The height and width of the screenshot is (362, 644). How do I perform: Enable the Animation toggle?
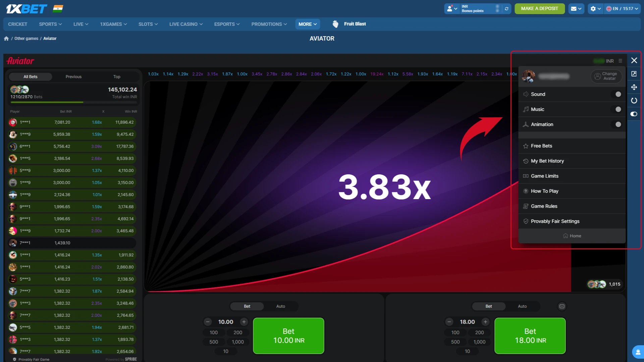click(618, 124)
